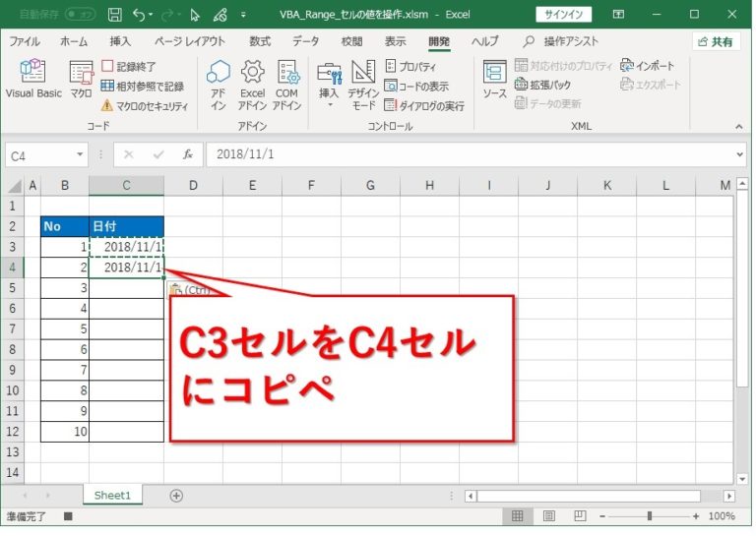The width and height of the screenshot is (756, 536).
Task: Click the マクロ (Macros) icon
Action: (x=81, y=79)
